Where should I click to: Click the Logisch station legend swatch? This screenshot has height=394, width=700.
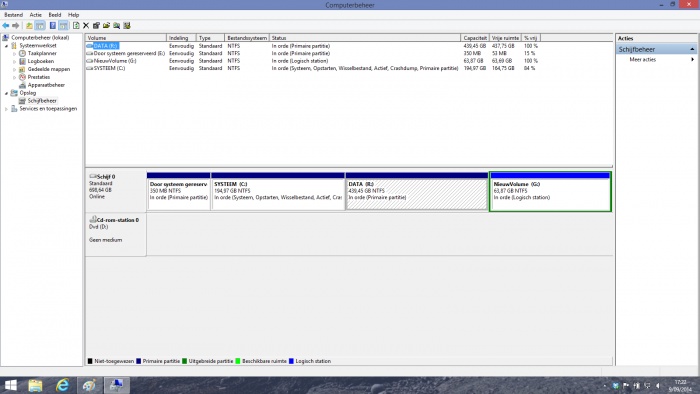(292, 361)
